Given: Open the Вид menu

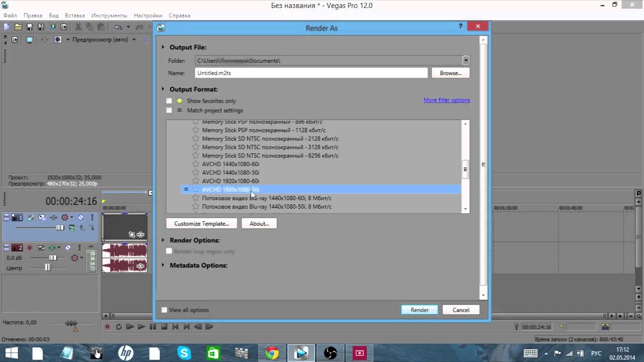Looking at the screenshot, I should point(54,16).
